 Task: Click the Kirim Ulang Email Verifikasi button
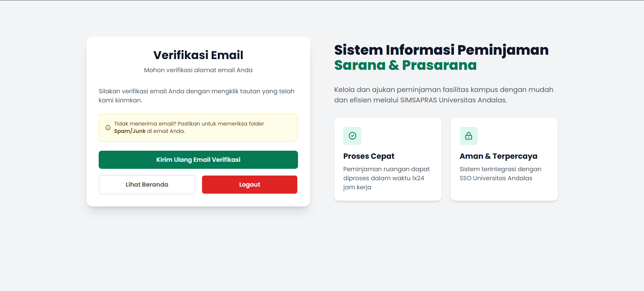(198, 160)
